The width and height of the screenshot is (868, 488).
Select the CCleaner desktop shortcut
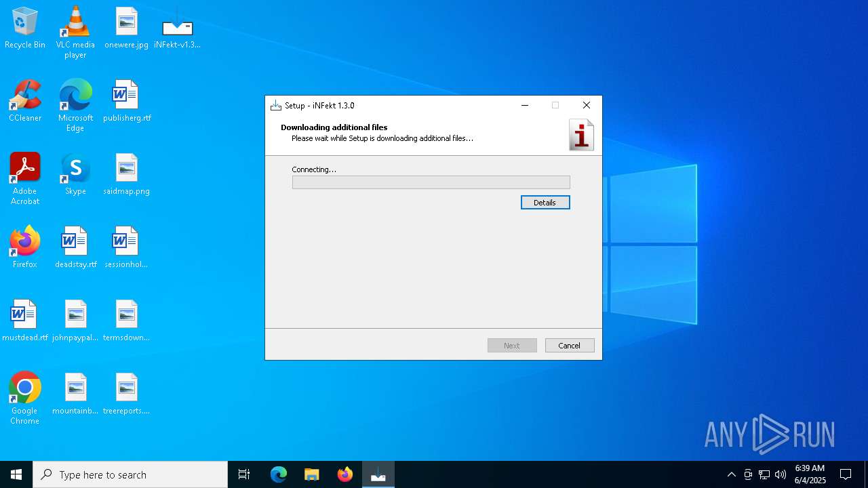pos(25,101)
